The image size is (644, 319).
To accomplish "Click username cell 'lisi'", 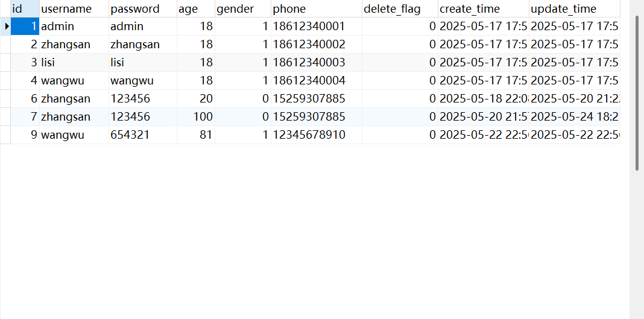I will 74,62.
